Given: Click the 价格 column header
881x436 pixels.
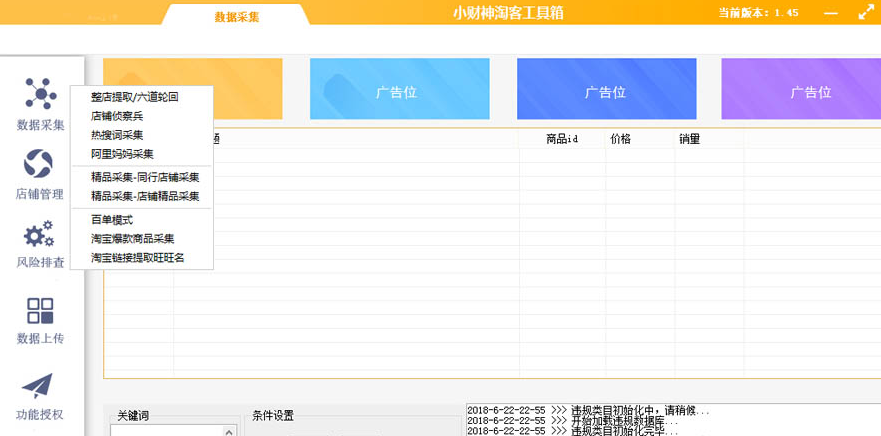Looking at the screenshot, I should pos(621,139).
